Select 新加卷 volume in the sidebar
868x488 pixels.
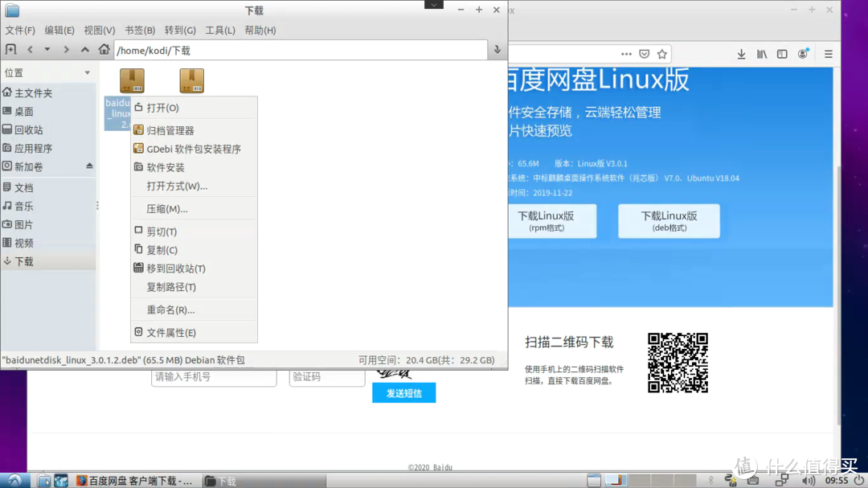click(x=42, y=166)
